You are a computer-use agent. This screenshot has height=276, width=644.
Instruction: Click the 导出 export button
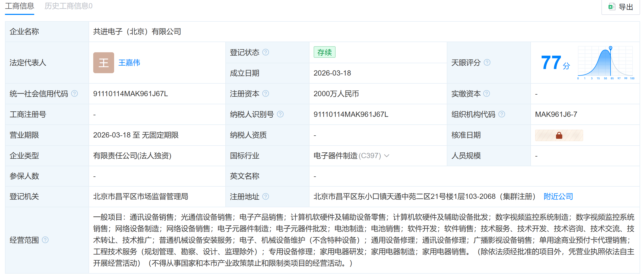click(621, 7)
